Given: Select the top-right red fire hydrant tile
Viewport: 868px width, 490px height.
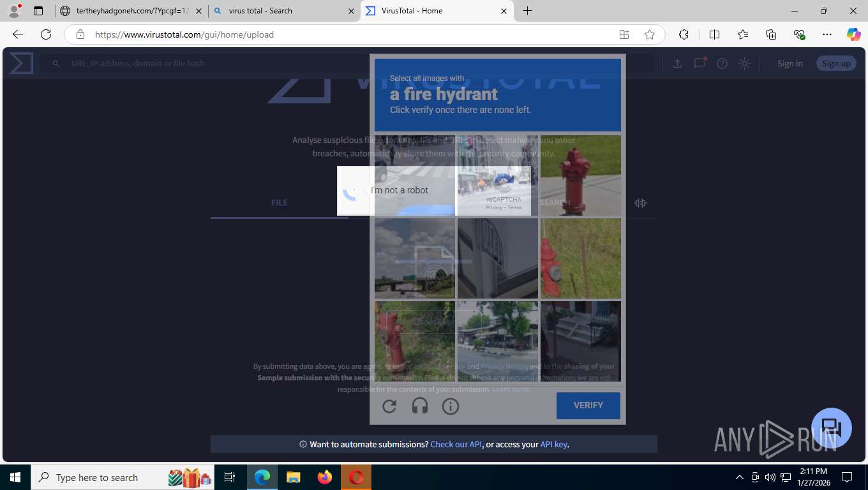Looking at the screenshot, I should tap(581, 175).
